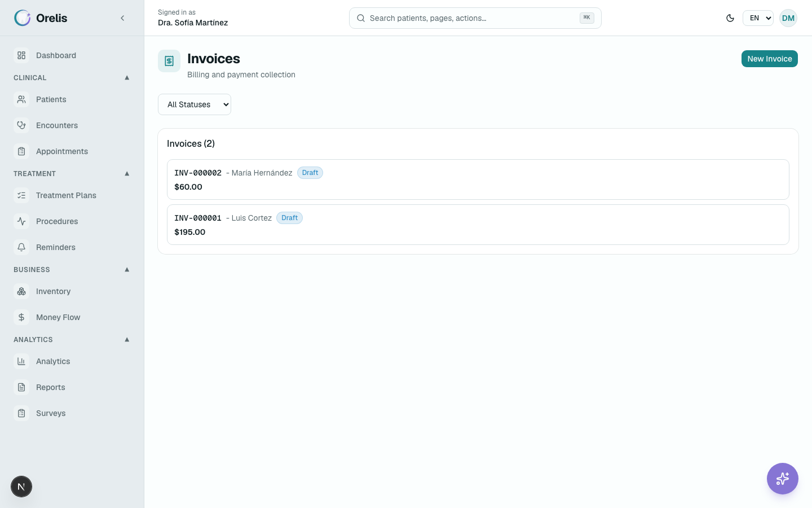Collapse the sidebar with the chevron arrow

click(x=122, y=18)
